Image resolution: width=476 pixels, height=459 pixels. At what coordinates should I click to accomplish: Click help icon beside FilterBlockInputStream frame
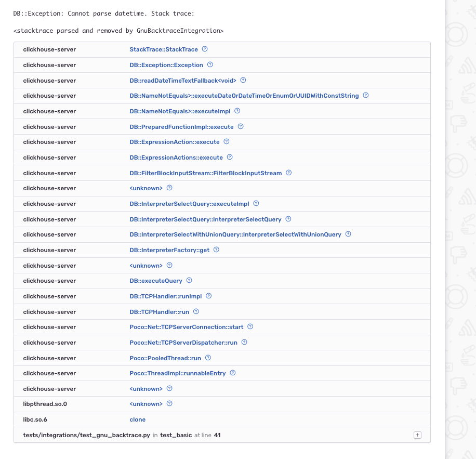tap(289, 173)
